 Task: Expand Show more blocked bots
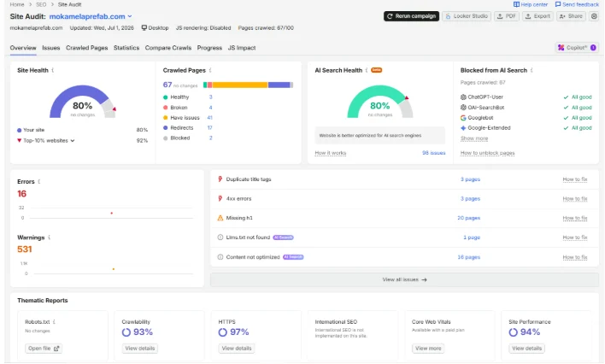pos(474,138)
